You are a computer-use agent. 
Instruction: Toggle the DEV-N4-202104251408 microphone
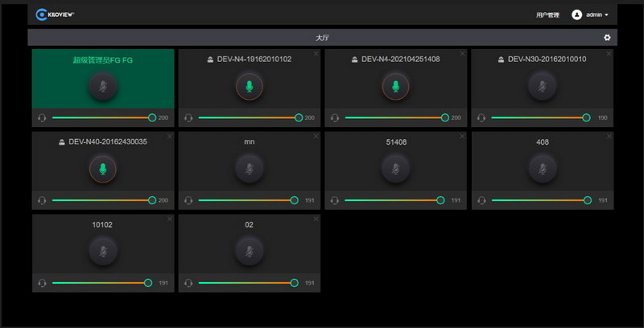[x=395, y=86]
